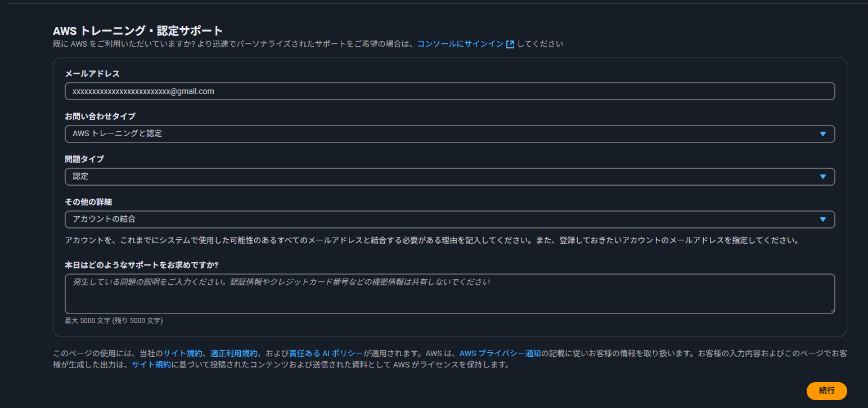
Task: Click the entered gmail address text
Action: pos(143,91)
